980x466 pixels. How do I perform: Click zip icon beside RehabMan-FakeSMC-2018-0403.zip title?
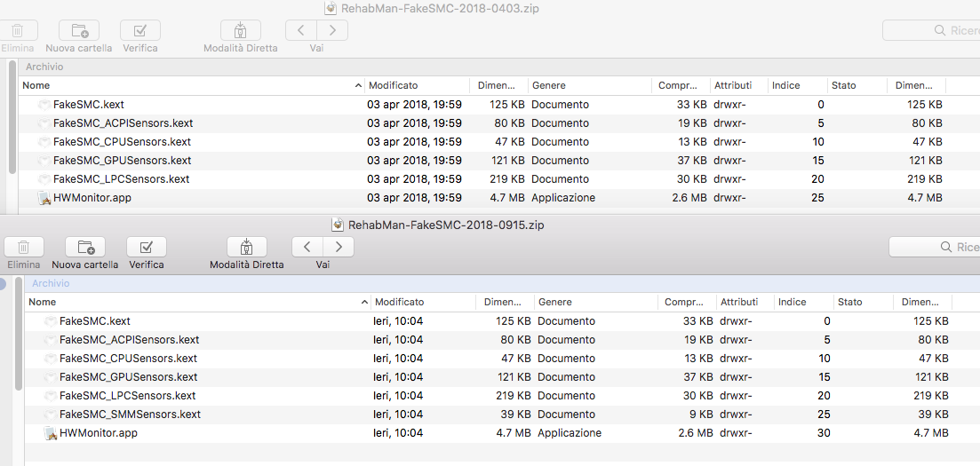pyautogui.click(x=331, y=8)
